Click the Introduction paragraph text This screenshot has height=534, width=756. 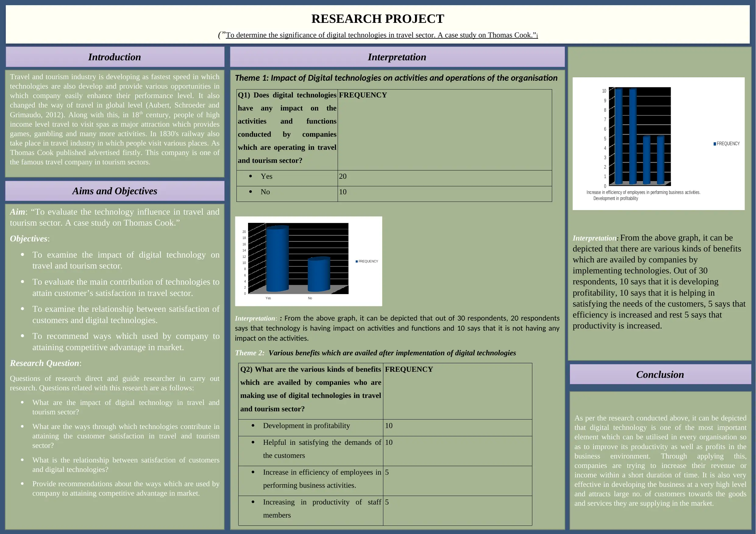coord(115,119)
